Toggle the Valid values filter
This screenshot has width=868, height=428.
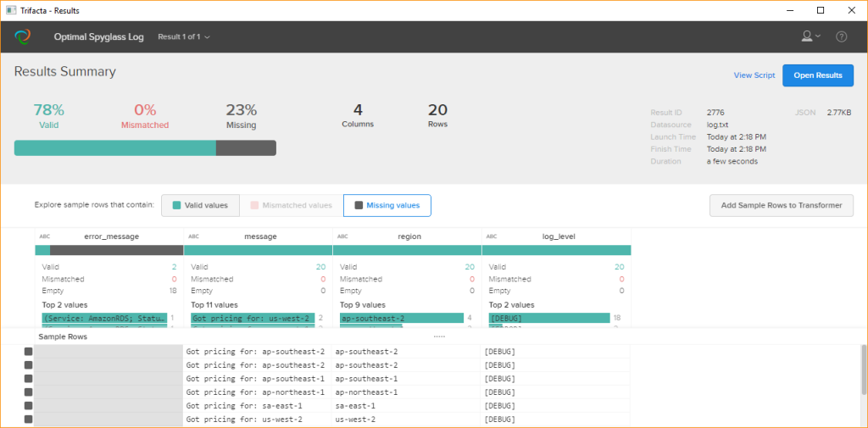[200, 205]
